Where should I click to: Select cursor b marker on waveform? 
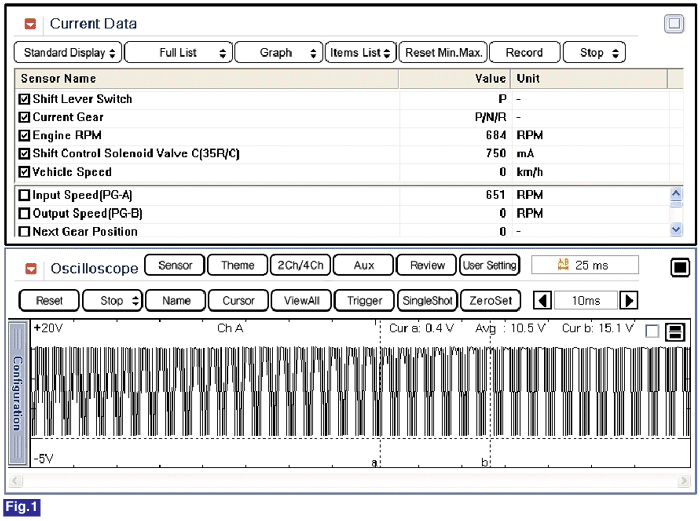click(x=484, y=463)
